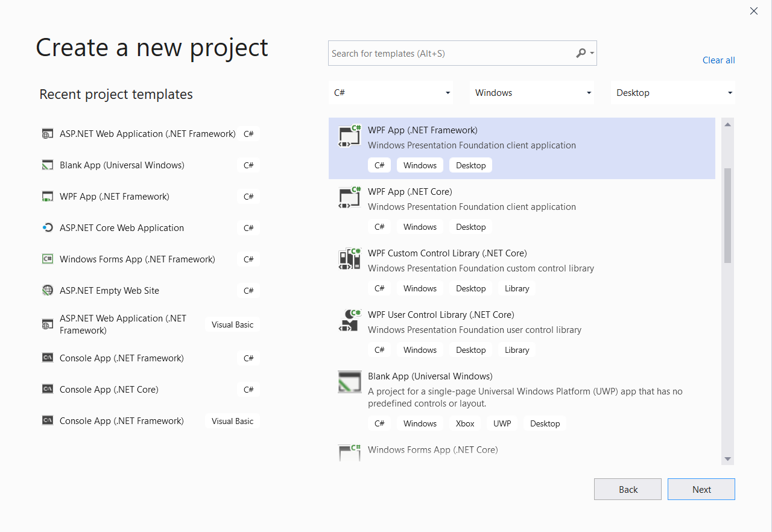Click the Next button
Viewport: 772px width, 532px height.
click(701, 489)
